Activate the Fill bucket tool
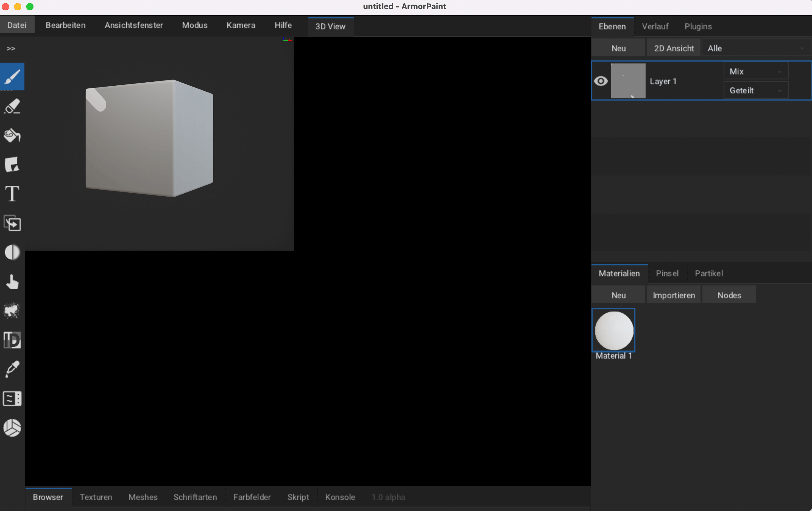812x511 pixels. (x=12, y=136)
